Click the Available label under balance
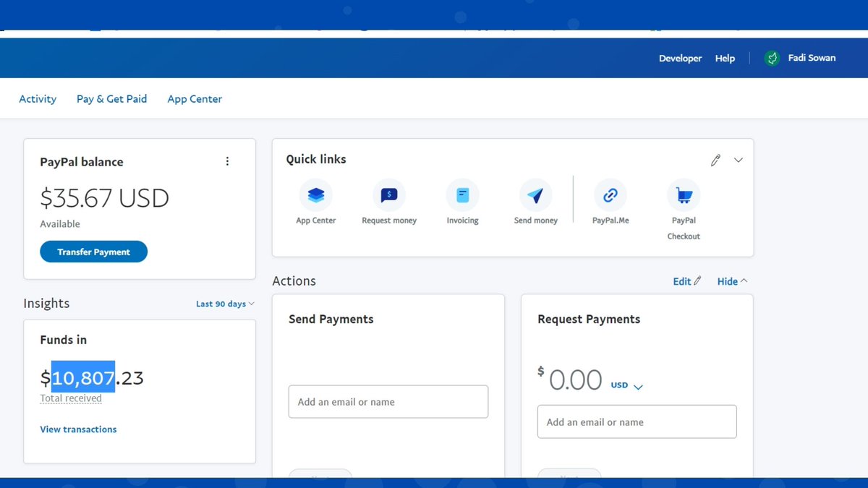This screenshot has height=488, width=868. [60, 224]
